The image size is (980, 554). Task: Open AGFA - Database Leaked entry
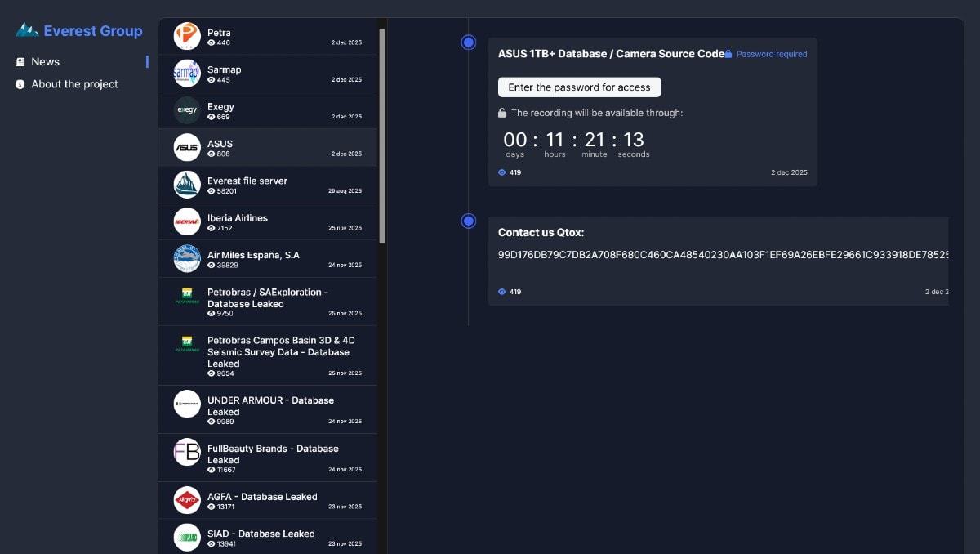point(268,500)
